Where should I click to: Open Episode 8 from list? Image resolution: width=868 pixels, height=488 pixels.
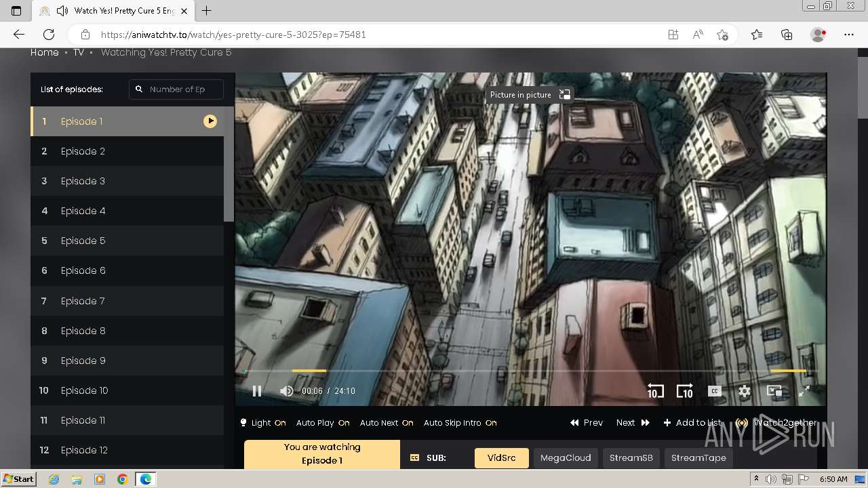(x=127, y=331)
